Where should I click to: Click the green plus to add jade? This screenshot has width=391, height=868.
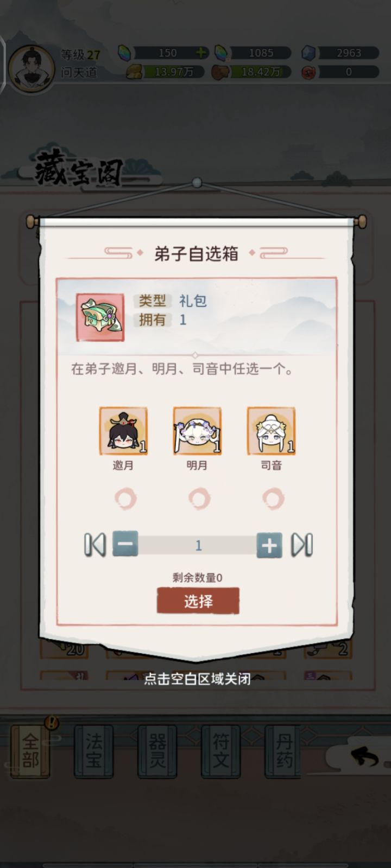(201, 53)
